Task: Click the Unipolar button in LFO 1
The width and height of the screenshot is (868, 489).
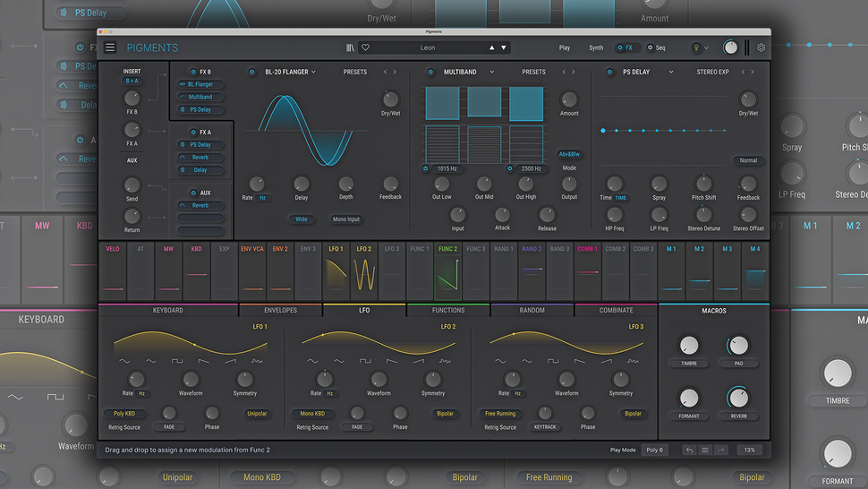Action: (257, 414)
